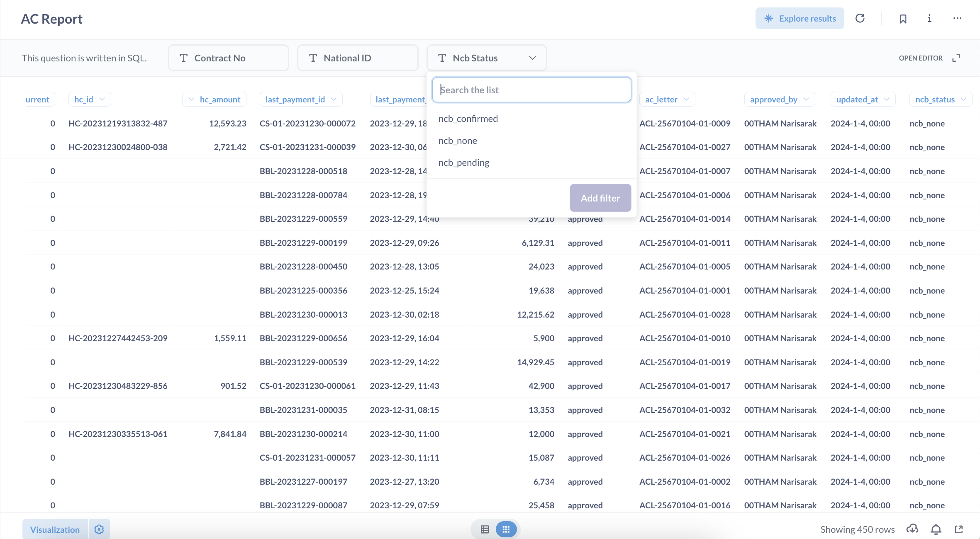Open the info icon panel
Viewport: 980px width, 539px height.
point(929,18)
